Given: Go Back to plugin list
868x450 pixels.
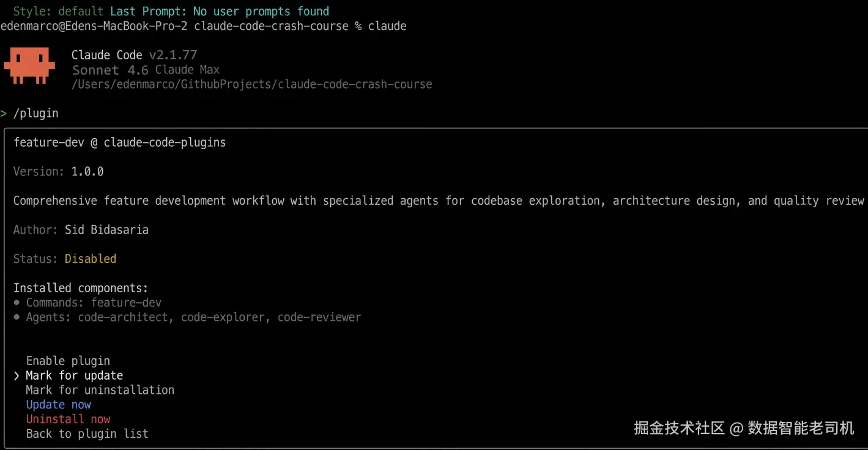Looking at the screenshot, I should tap(87, 434).
